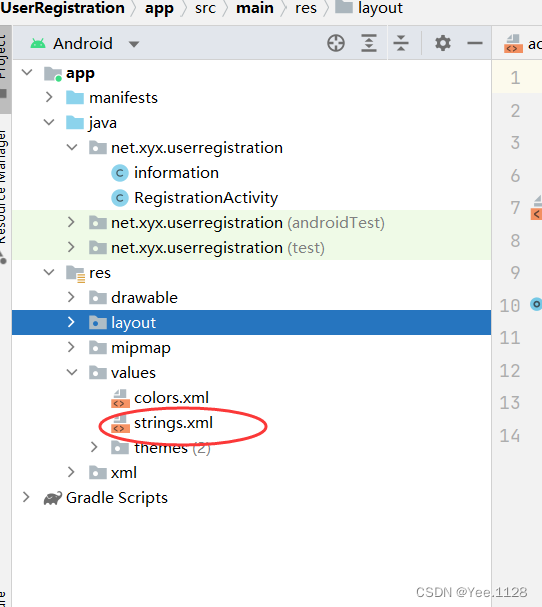Select Gradle Scripts label
Image resolution: width=542 pixels, height=607 pixels.
click(117, 497)
